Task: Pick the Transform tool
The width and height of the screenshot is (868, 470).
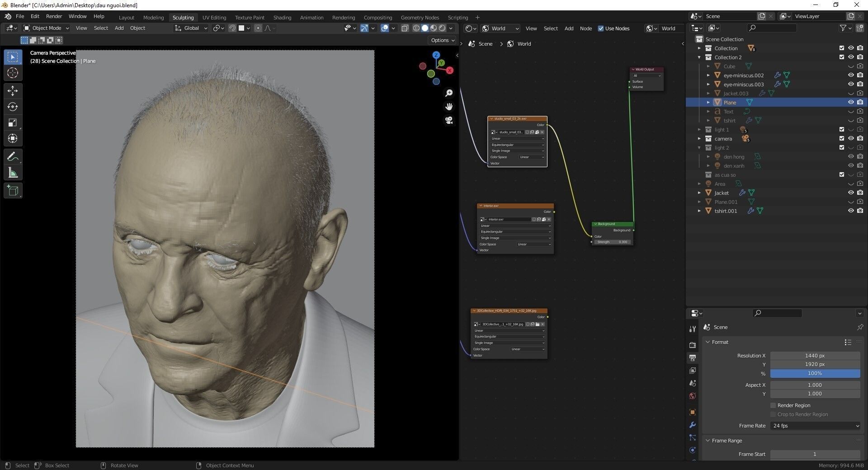Action: click(x=13, y=138)
